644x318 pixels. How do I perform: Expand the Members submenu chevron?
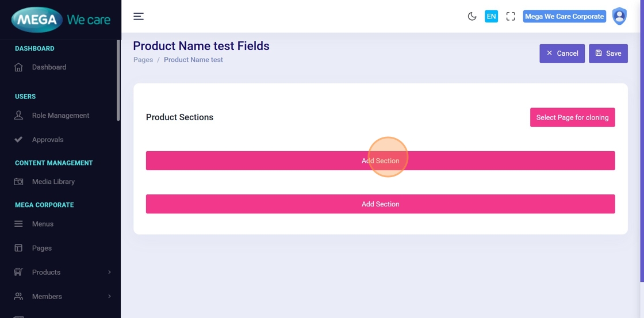pos(109,297)
